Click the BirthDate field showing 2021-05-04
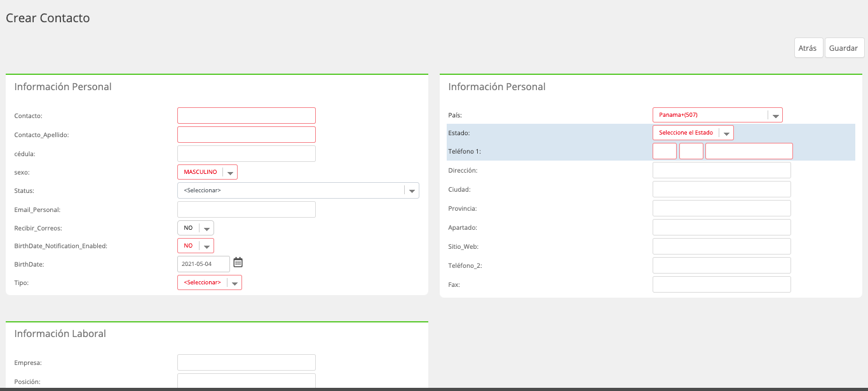Screen dimensions: 868x391 tap(203, 264)
